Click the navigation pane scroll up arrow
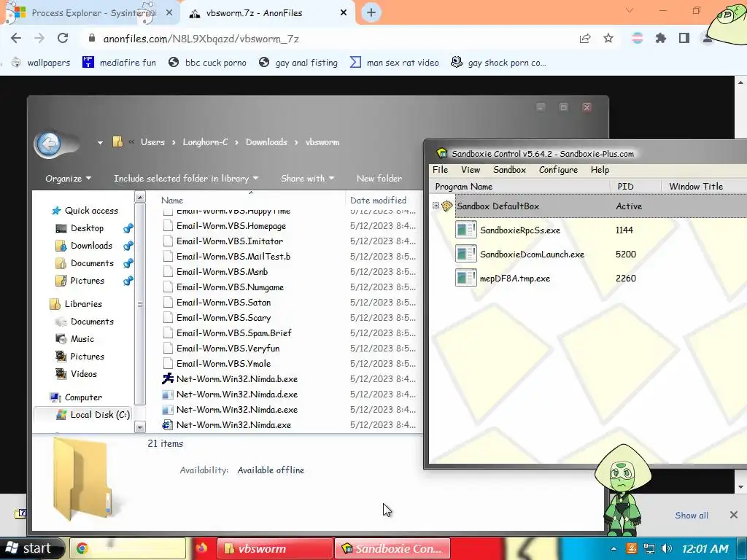 (139, 197)
